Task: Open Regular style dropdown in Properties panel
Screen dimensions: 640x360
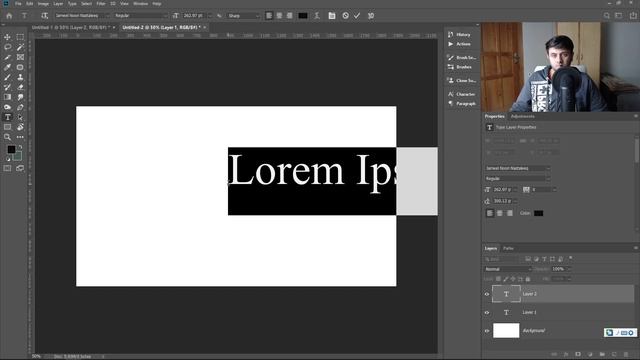Action: [x=518, y=178]
